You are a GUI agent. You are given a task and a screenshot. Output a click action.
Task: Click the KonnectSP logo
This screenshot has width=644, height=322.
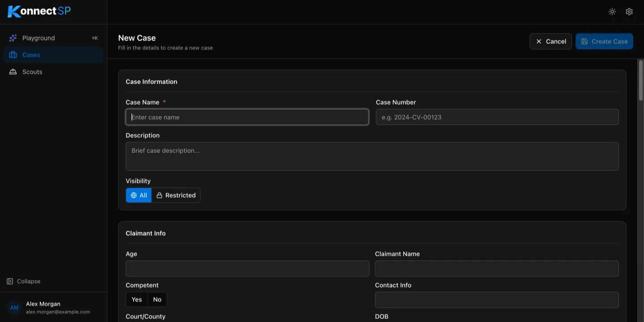39,11
